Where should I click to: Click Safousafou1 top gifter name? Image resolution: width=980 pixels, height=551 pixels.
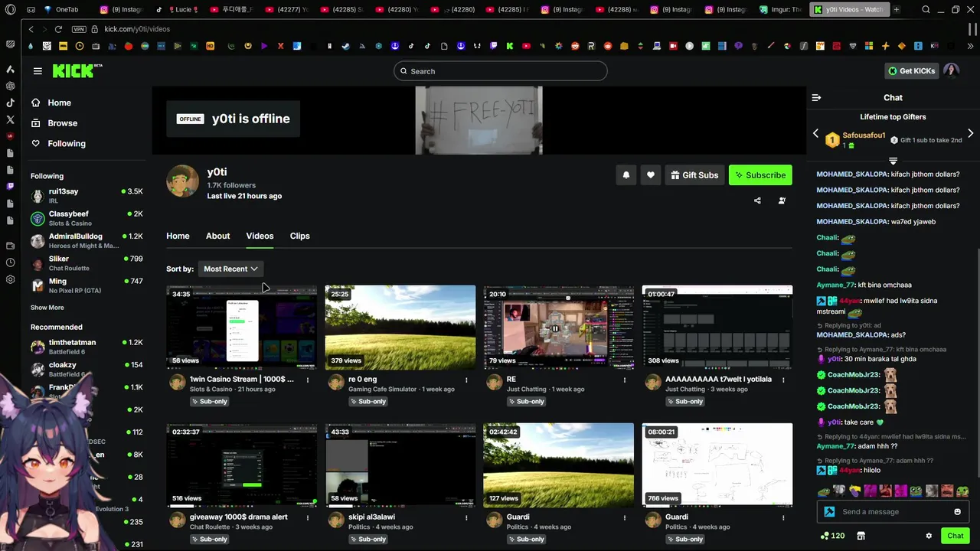(864, 135)
